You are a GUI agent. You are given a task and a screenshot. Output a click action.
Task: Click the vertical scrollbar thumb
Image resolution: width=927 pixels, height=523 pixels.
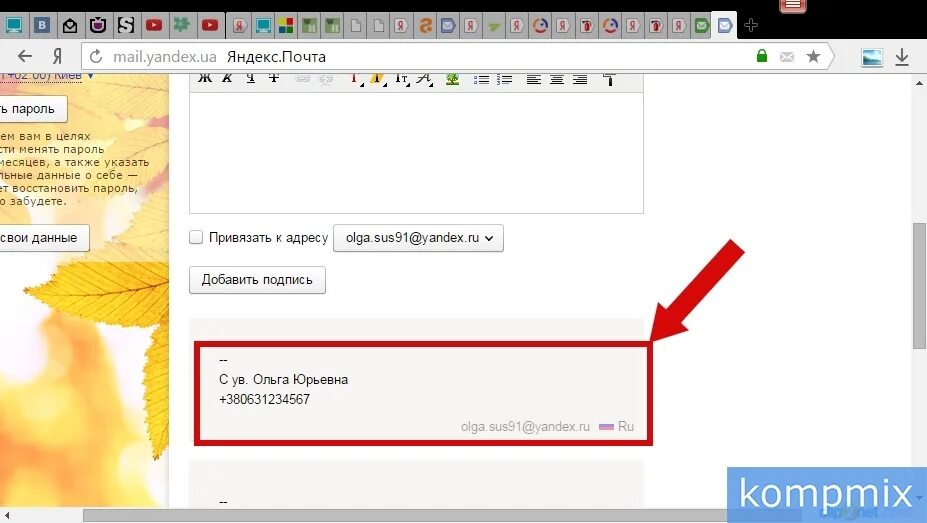(919, 285)
